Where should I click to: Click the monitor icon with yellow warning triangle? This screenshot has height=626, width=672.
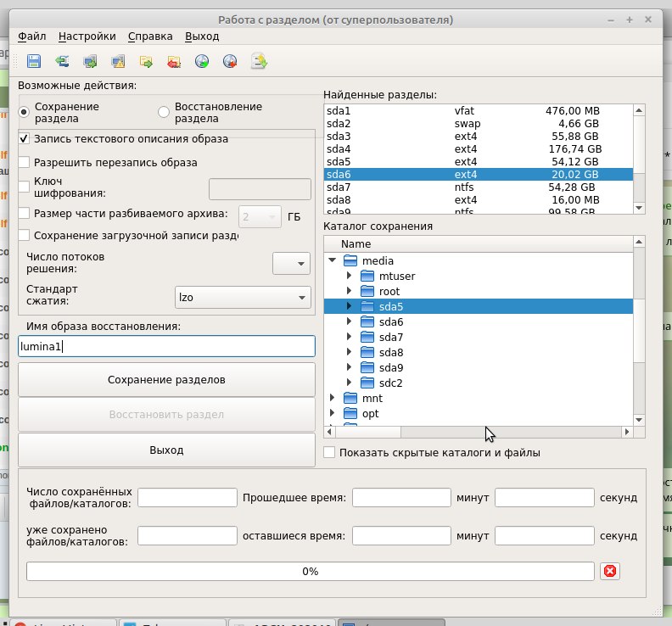pos(118,61)
